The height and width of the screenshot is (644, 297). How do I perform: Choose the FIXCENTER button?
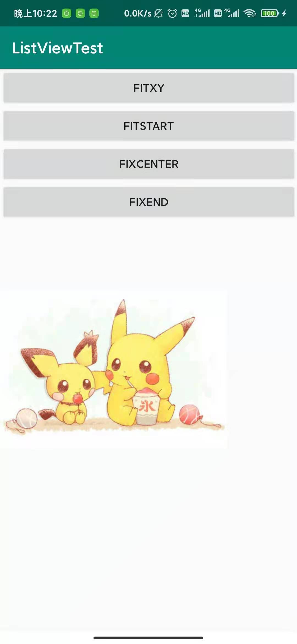point(149,164)
